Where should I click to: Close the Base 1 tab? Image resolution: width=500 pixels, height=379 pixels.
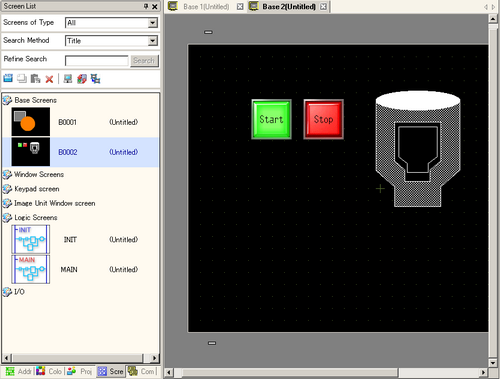240,7
